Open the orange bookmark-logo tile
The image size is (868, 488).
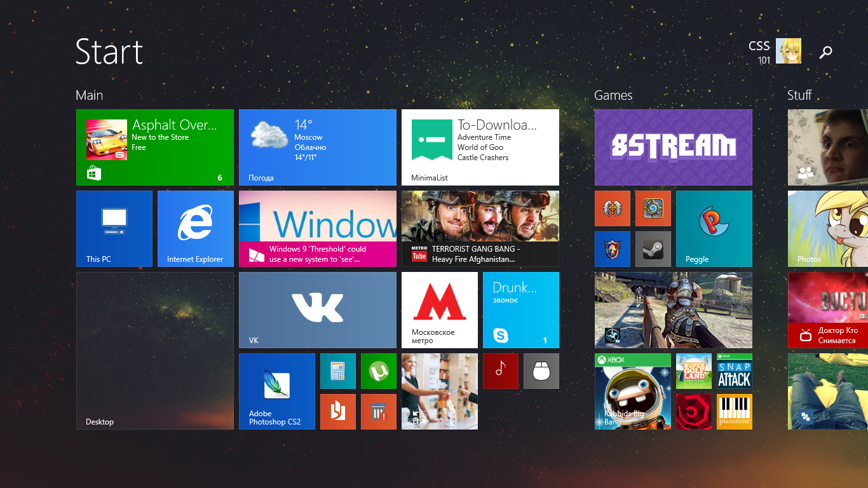pos(338,412)
